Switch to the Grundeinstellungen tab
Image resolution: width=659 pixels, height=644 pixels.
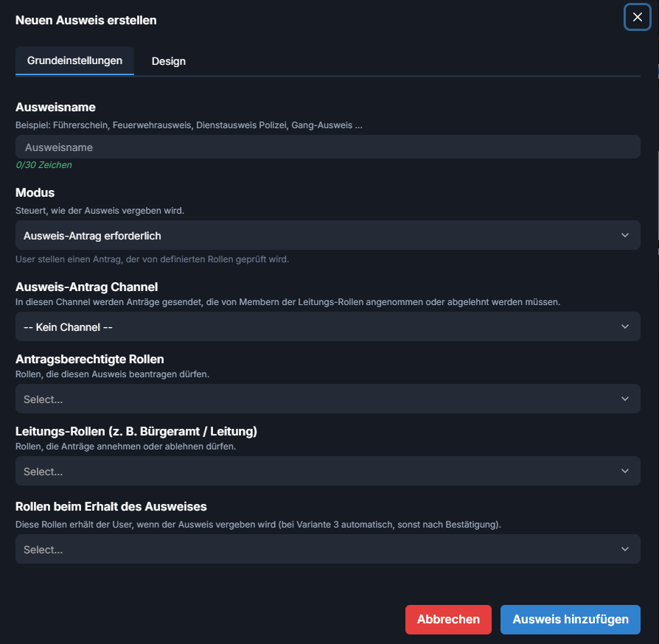(x=74, y=60)
